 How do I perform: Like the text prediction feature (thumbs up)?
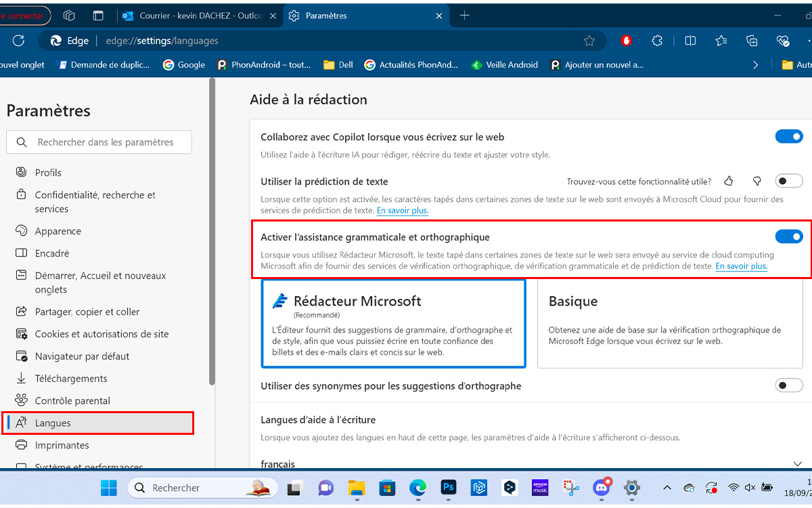coord(729,181)
